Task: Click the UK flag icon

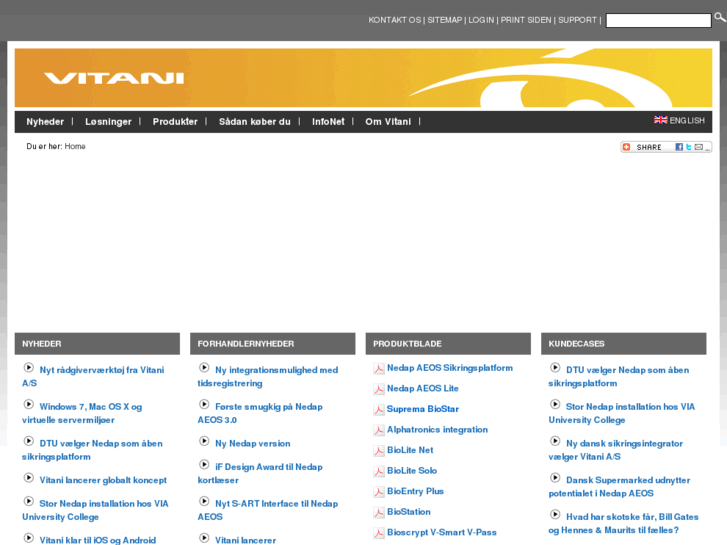Action: [661, 120]
